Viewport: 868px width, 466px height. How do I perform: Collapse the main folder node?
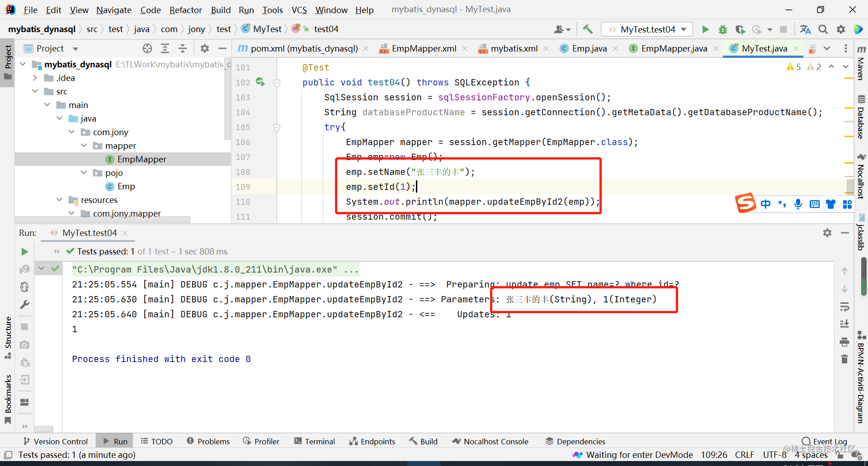(47, 105)
